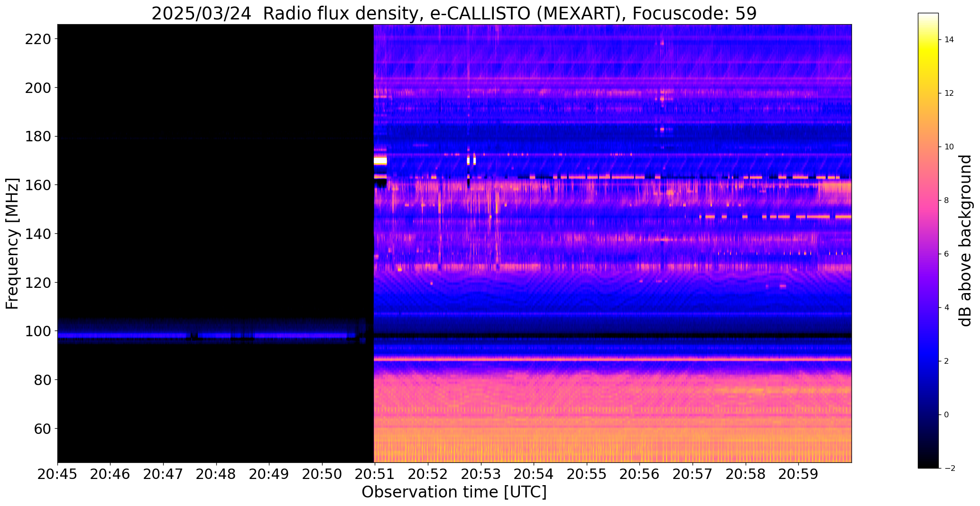
Task: Click the 'Observation time [UTC]' x-axis label
Action: click(x=454, y=492)
